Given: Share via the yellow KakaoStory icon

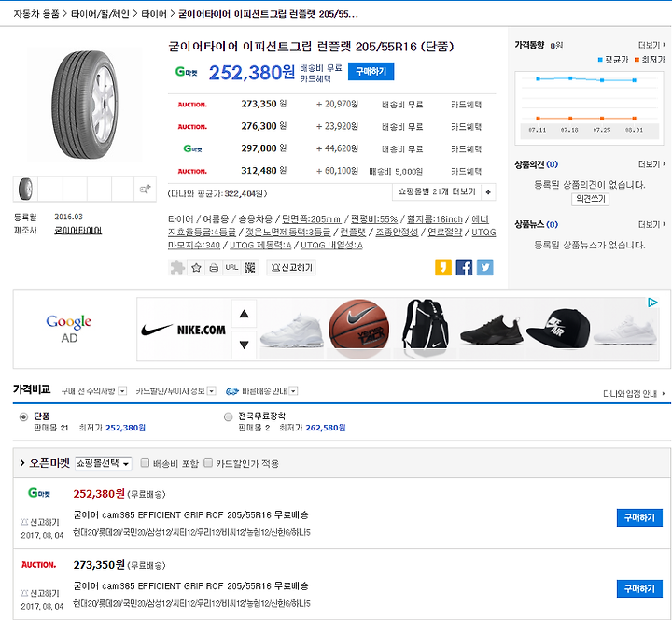Looking at the screenshot, I should point(443,267).
